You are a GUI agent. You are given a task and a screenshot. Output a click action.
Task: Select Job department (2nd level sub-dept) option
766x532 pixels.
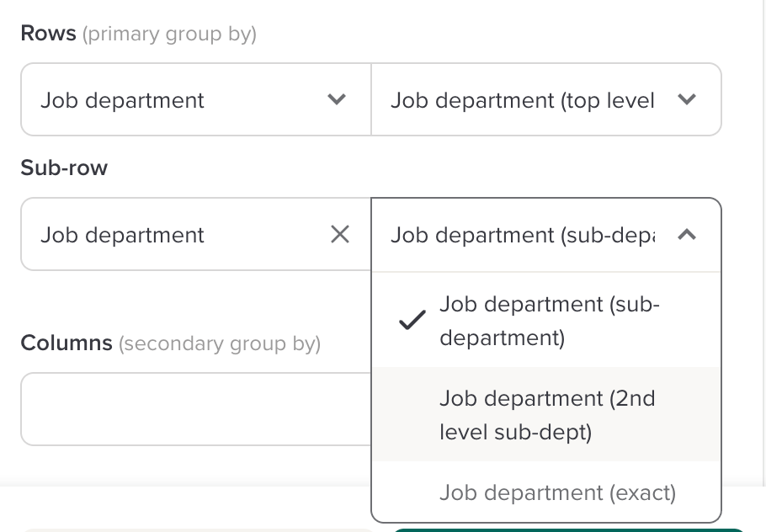(547, 415)
